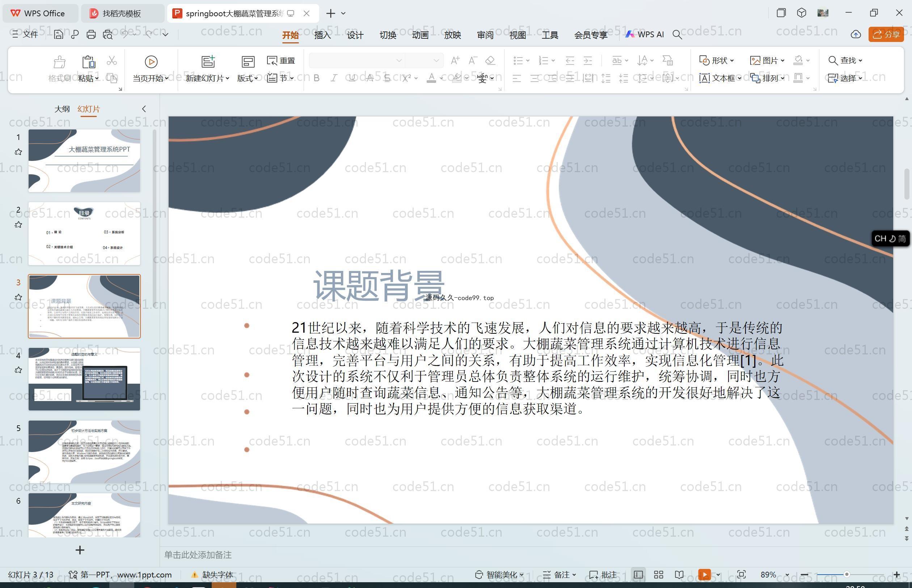Switch to Normal view icon
The width and height of the screenshot is (912, 588).
tap(638, 575)
